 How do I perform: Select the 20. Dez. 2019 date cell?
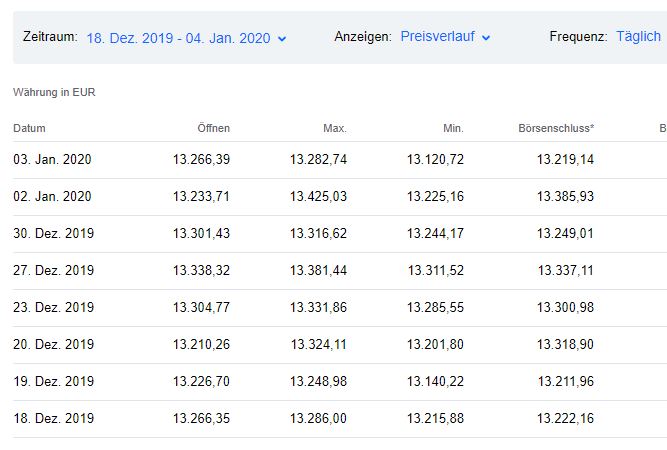pos(53,344)
